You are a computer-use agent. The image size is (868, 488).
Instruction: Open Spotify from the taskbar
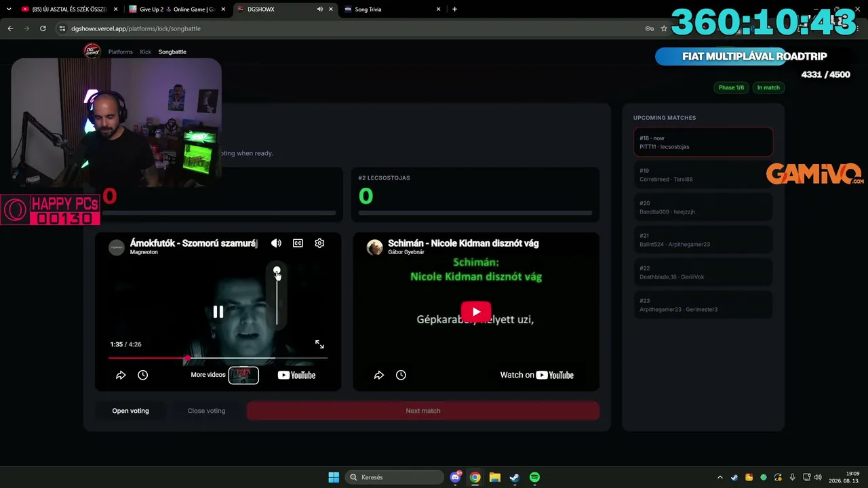(x=534, y=477)
